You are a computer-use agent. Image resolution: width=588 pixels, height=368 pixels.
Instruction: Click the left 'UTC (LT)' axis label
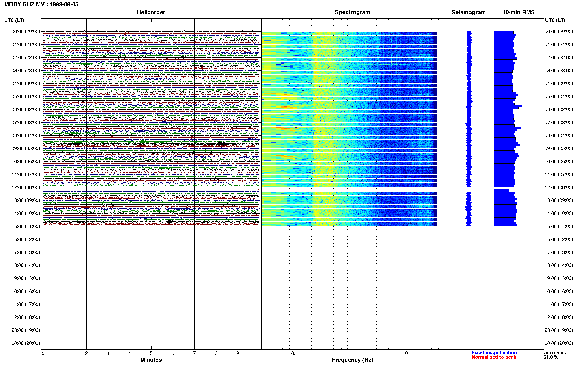coord(14,20)
